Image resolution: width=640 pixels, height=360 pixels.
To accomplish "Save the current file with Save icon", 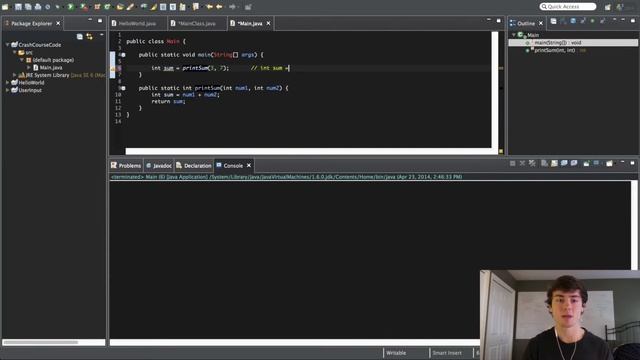I will coord(18,7).
